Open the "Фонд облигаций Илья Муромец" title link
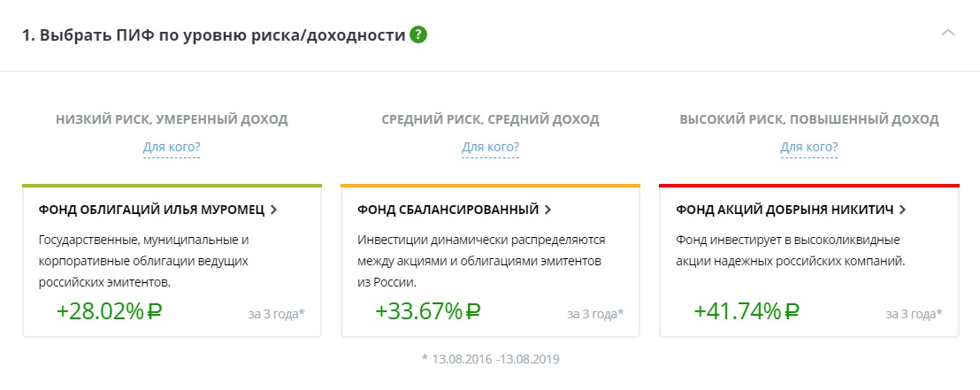Viewport: 980px width, 390px height. pyautogui.click(x=152, y=210)
